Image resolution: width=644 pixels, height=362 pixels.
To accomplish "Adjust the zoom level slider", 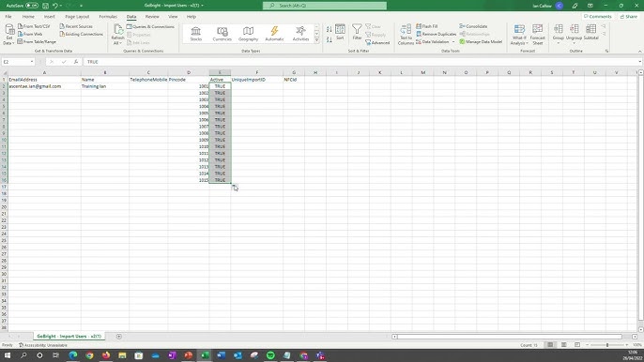I will tap(607, 345).
